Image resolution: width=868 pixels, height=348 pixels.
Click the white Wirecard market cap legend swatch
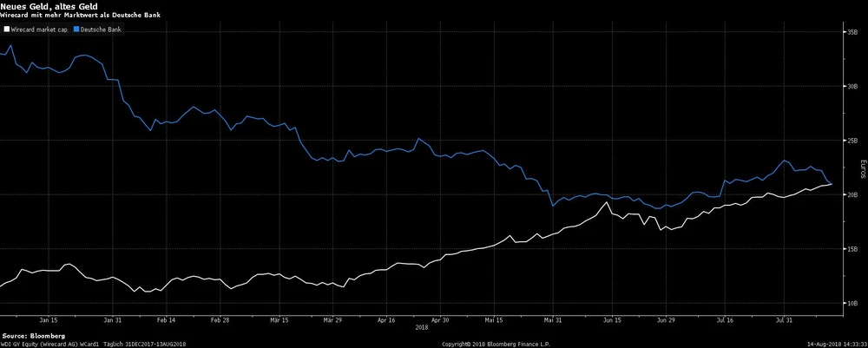pyautogui.click(x=4, y=29)
